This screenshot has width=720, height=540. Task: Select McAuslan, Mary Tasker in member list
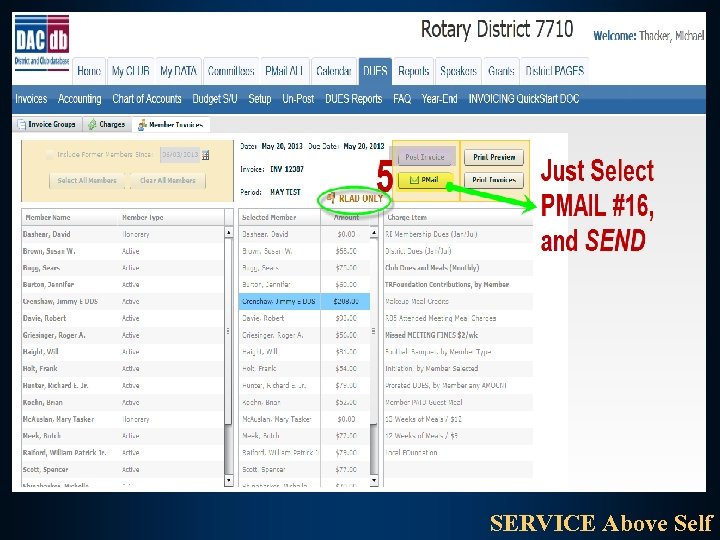(x=123, y=419)
